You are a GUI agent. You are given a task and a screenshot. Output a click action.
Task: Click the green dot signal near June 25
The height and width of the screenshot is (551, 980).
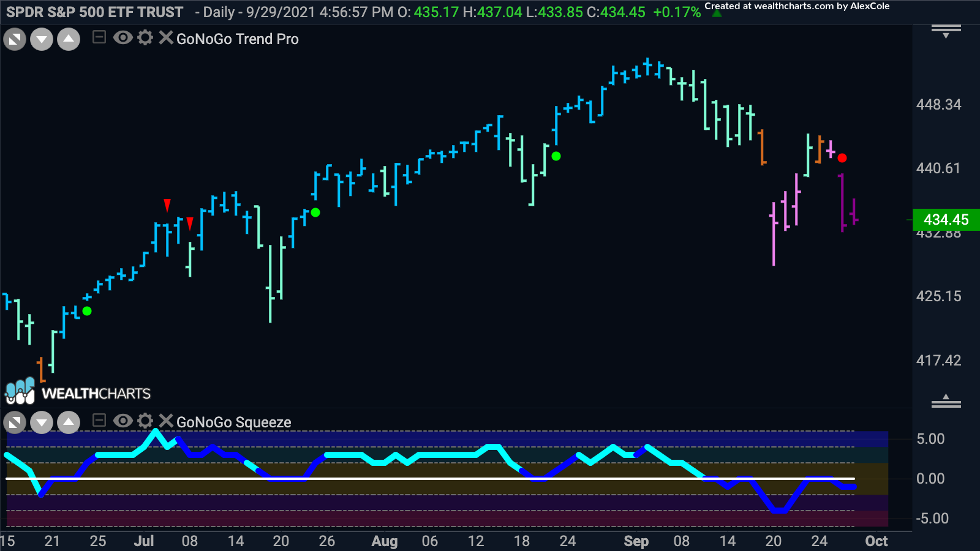87,311
